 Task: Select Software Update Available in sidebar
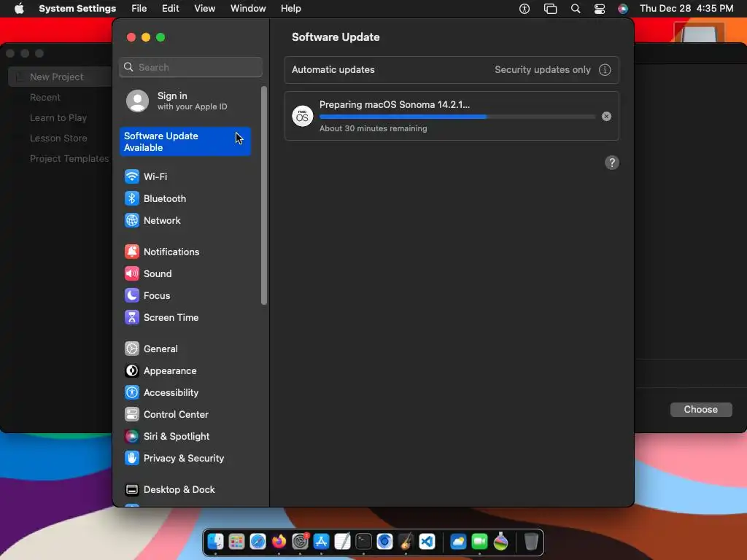click(x=185, y=141)
